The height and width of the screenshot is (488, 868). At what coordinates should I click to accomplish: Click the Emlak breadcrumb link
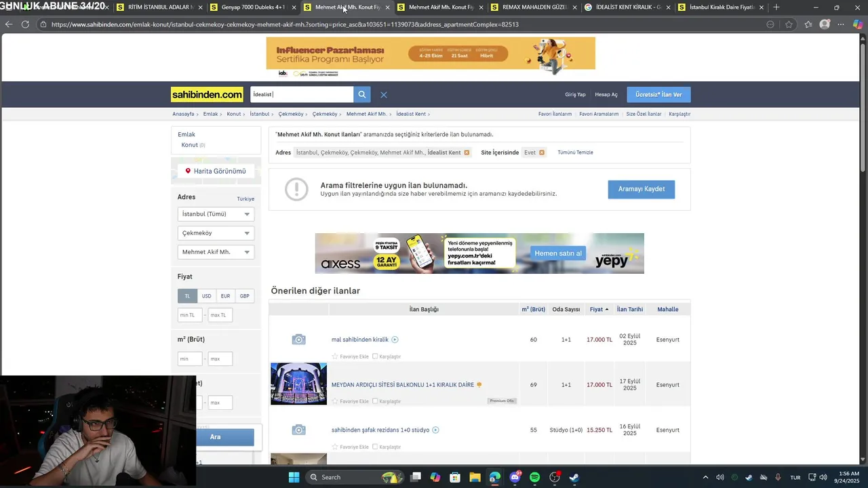(x=210, y=115)
